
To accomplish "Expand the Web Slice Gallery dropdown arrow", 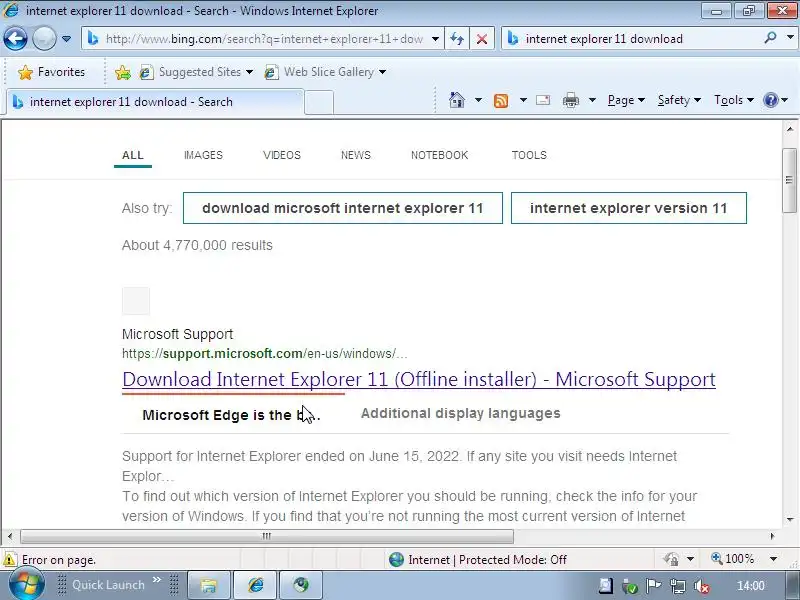I will (382, 72).
